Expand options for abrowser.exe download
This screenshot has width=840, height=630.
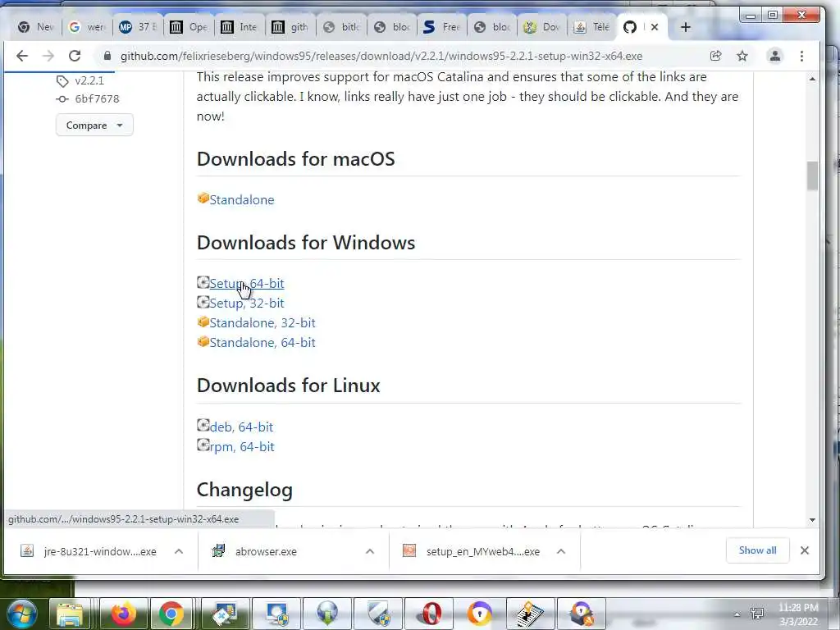tap(370, 551)
